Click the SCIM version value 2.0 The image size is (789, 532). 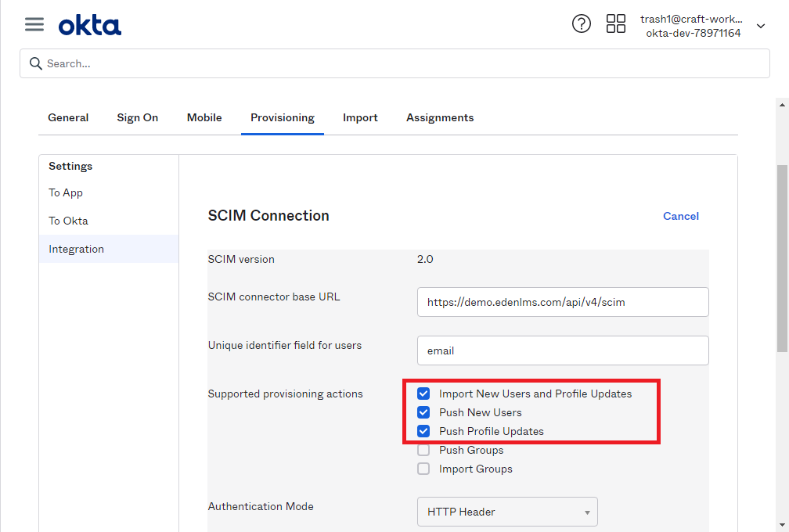coord(425,260)
